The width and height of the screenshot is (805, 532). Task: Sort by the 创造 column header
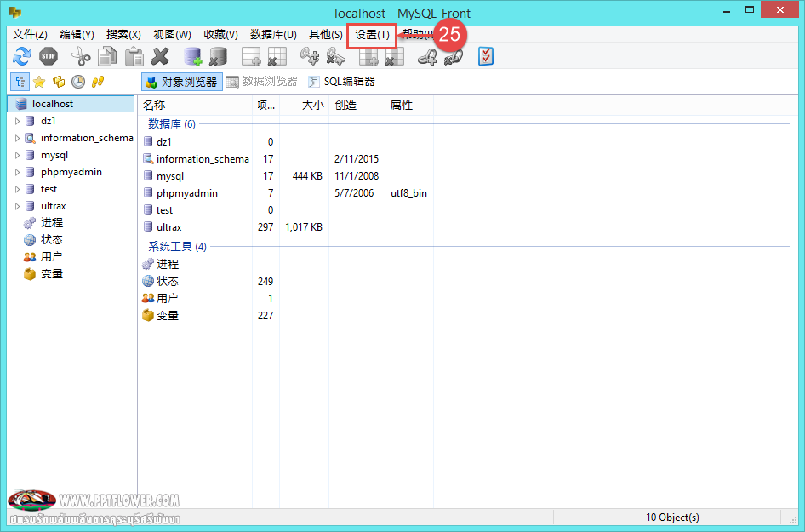357,106
